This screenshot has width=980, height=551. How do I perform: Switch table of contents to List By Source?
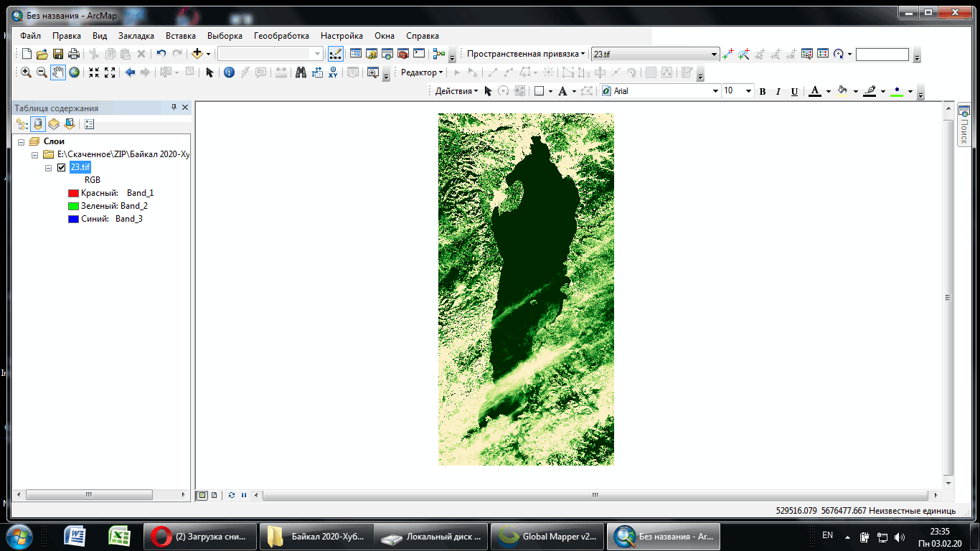[38, 123]
